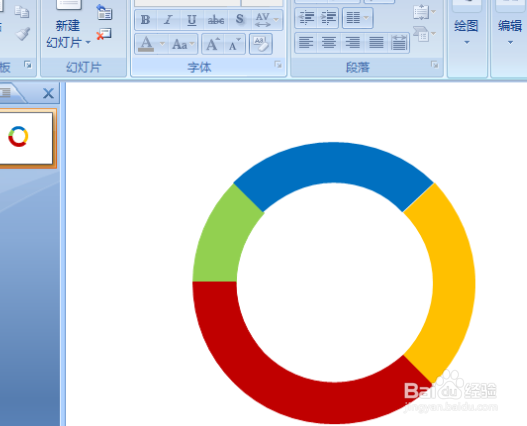Open font color dropdown arrow

point(162,44)
